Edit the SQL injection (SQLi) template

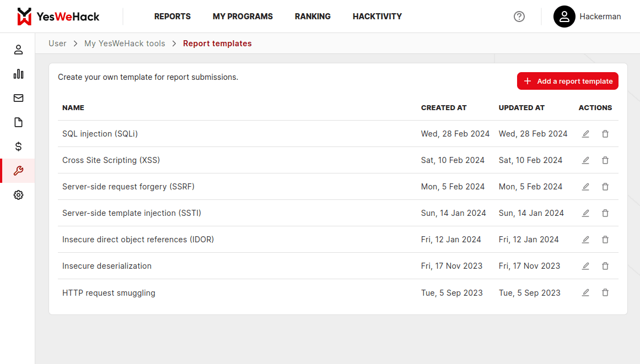[585, 134]
